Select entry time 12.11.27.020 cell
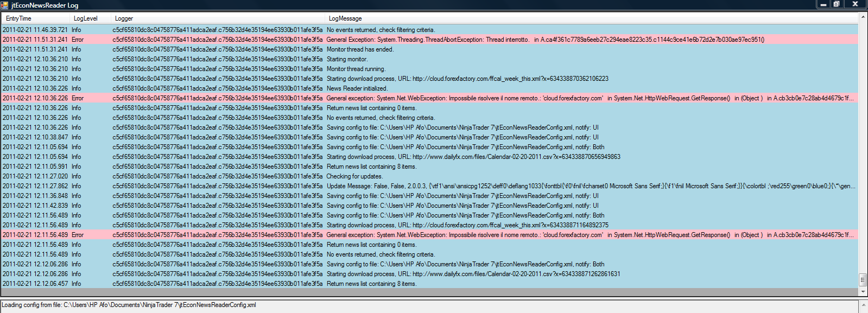The width and height of the screenshot is (868, 313). 35,176
